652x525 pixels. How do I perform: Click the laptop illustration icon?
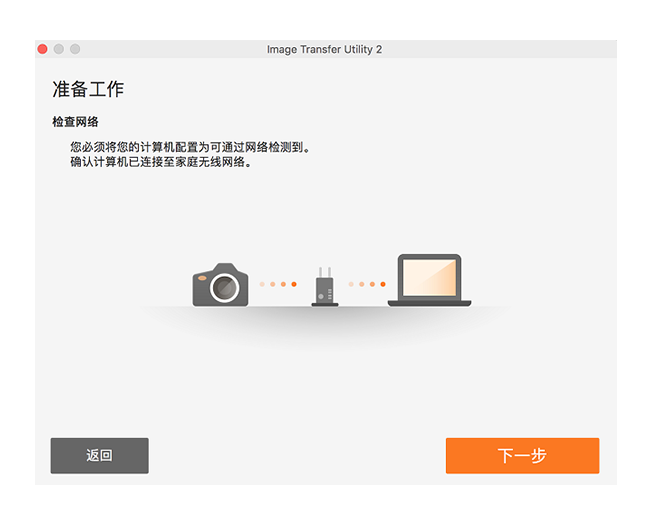[430, 280]
